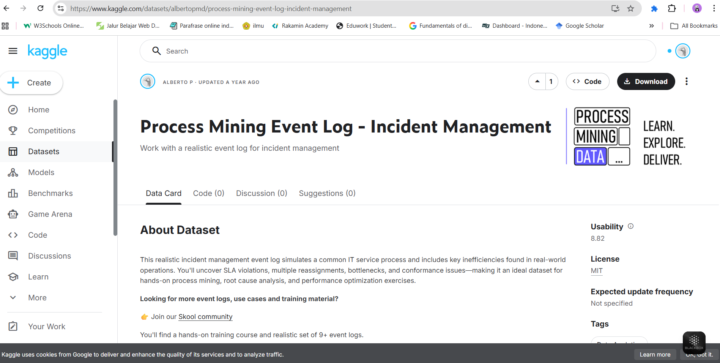This screenshot has height=363, width=720.
Task: Open the Skool community link
Action: (x=205, y=317)
